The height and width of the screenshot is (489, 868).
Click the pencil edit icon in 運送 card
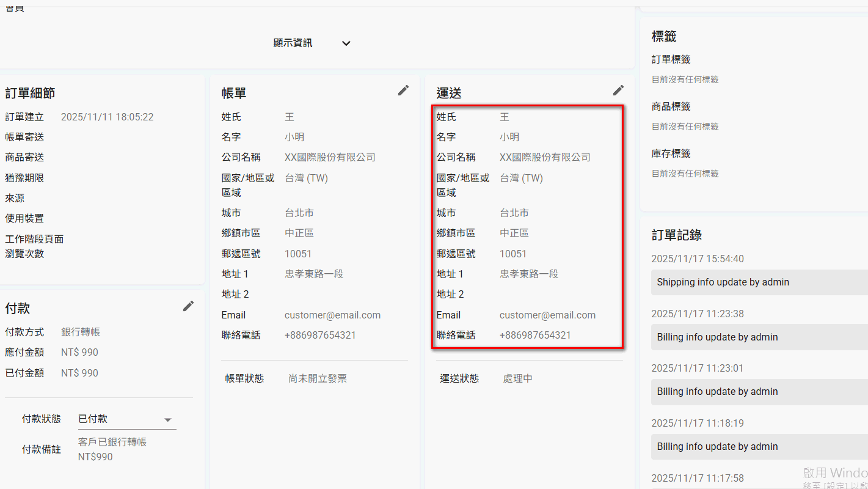(x=618, y=90)
